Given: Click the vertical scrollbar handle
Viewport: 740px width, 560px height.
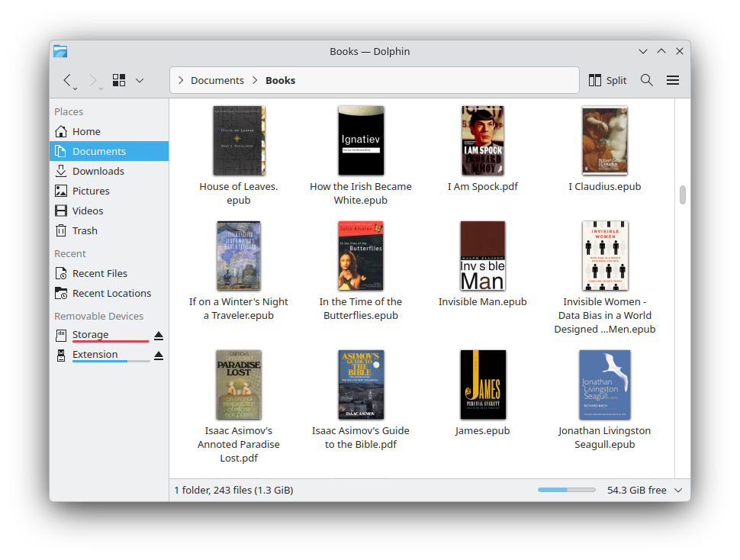Looking at the screenshot, I should [x=683, y=195].
